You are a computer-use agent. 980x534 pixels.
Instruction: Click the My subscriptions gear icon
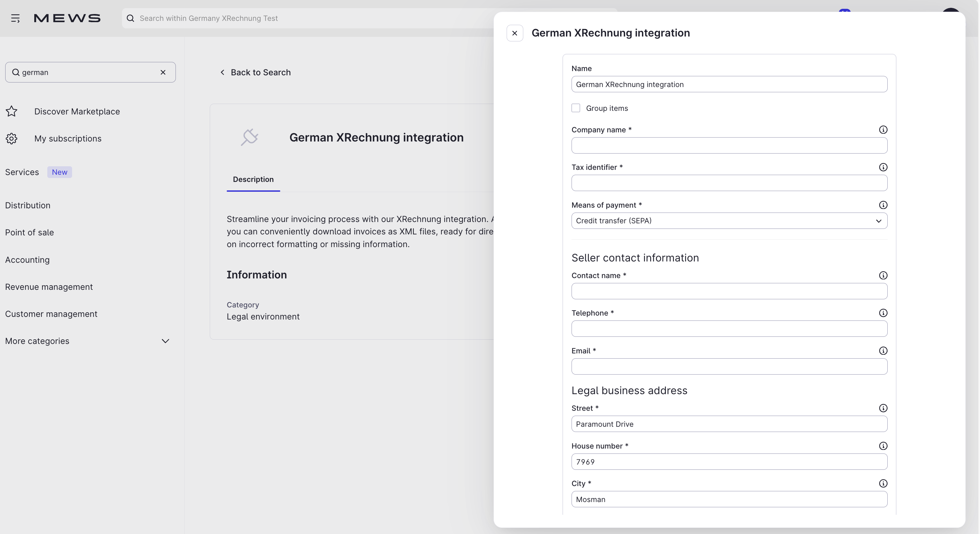coord(11,139)
